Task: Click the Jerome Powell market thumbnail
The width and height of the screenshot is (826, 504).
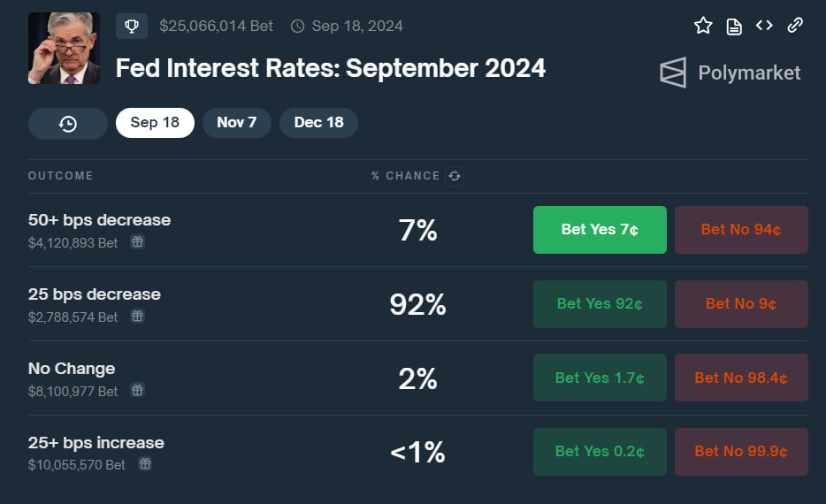Action: [x=64, y=49]
